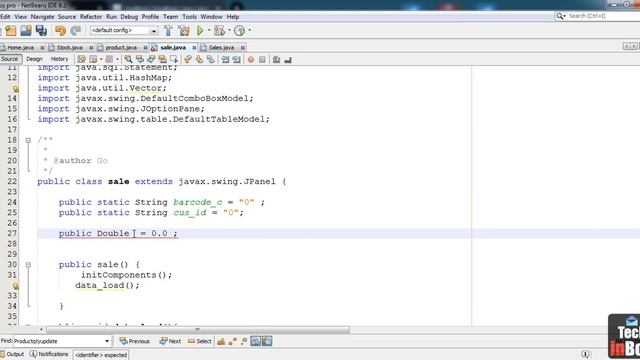This screenshot has width=640, height=360.
Task: Click the Redo arrow icon
Action: (x=76, y=31)
